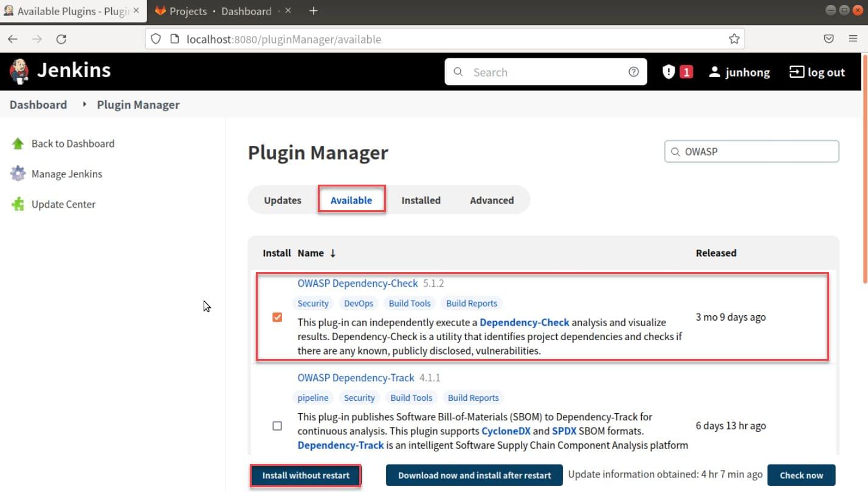Sort plugins by the Name column arrow
868x492 pixels.
coord(332,253)
